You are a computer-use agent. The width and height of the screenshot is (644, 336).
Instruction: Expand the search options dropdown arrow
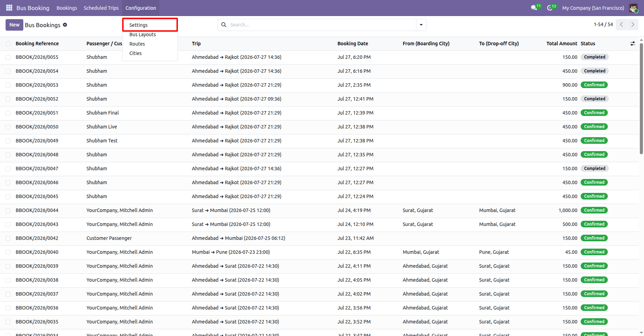pos(421,25)
